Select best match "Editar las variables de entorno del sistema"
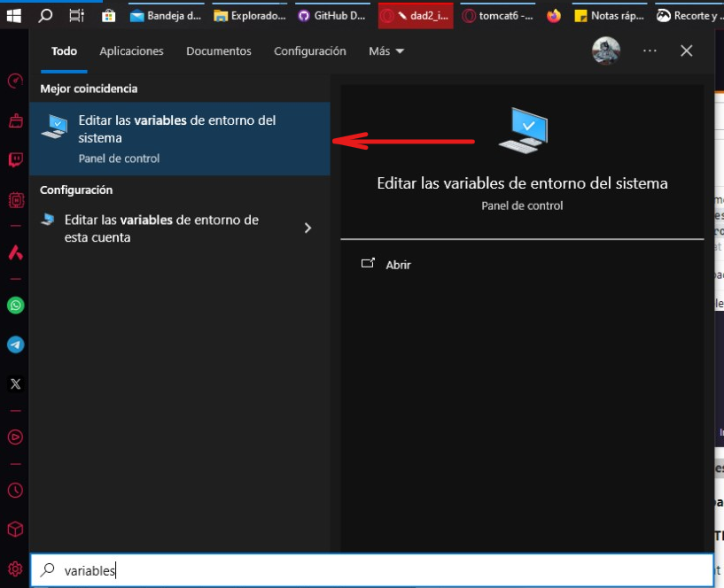This screenshot has height=588, width=724. (x=179, y=138)
